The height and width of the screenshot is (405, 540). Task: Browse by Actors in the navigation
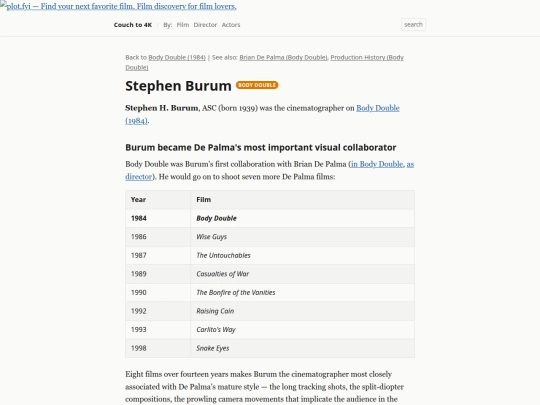231,25
